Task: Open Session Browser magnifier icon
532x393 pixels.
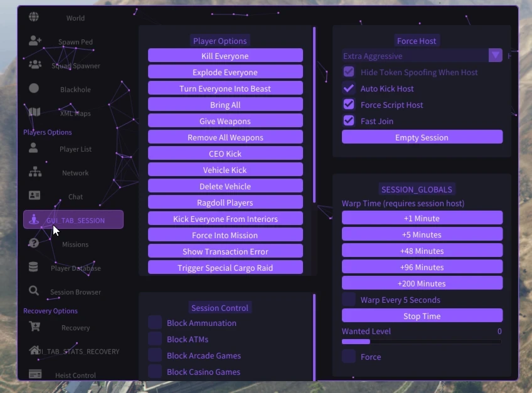Action: [x=34, y=291]
